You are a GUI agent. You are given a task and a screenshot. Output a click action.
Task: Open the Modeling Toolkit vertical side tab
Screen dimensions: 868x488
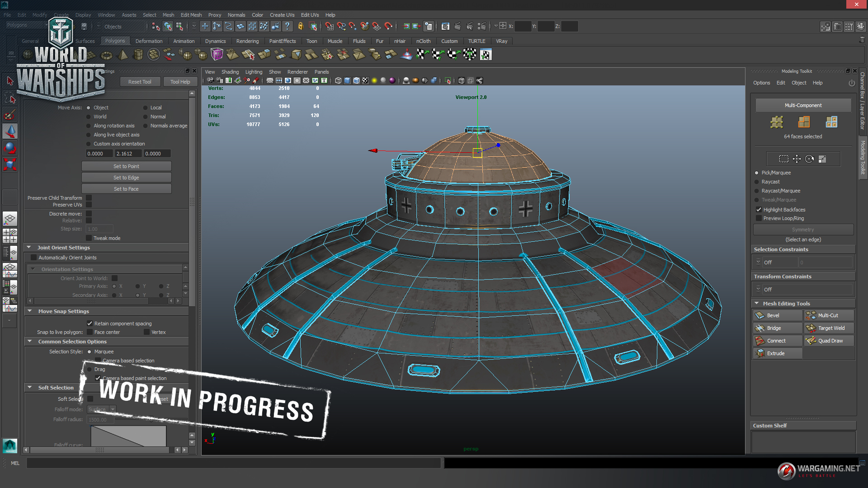863,158
